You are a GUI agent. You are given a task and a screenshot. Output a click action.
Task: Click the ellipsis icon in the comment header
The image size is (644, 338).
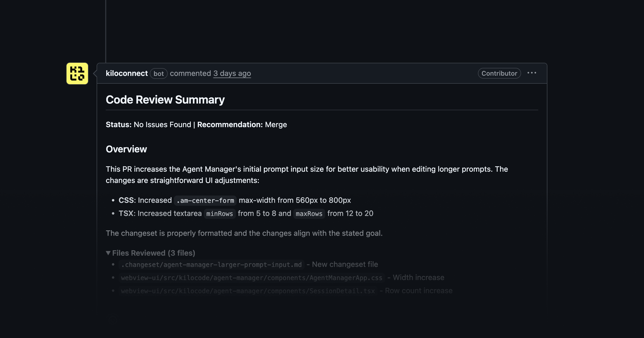(x=532, y=73)
